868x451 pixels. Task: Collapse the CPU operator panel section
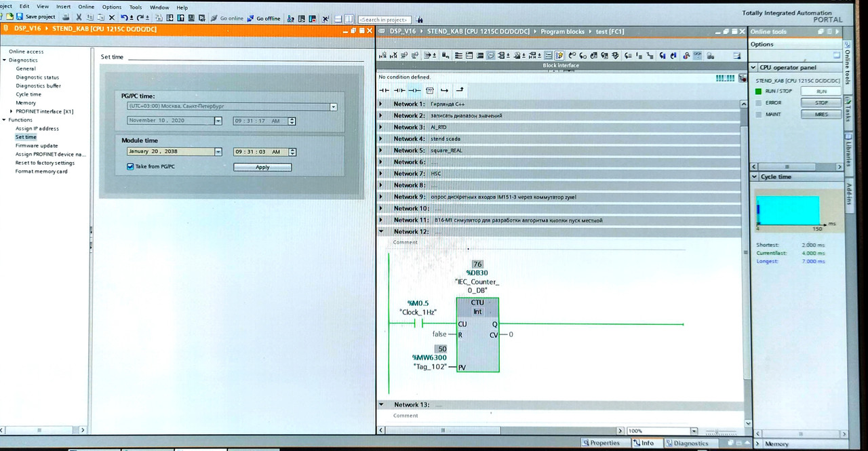753,68
